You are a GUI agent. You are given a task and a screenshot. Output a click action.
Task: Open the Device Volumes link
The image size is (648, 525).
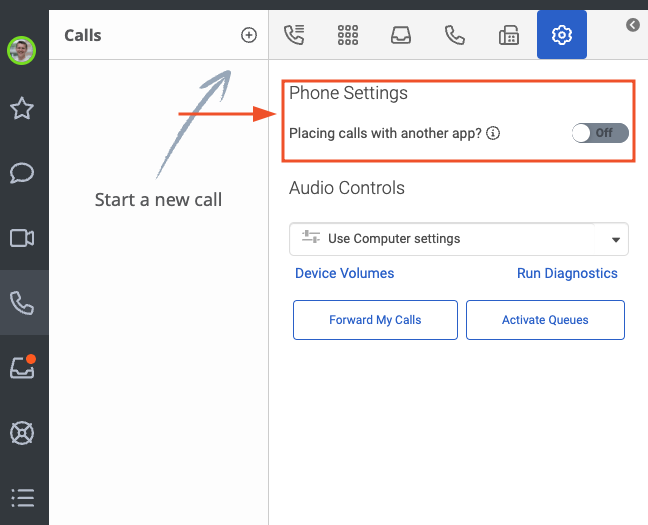pos(344,273)
